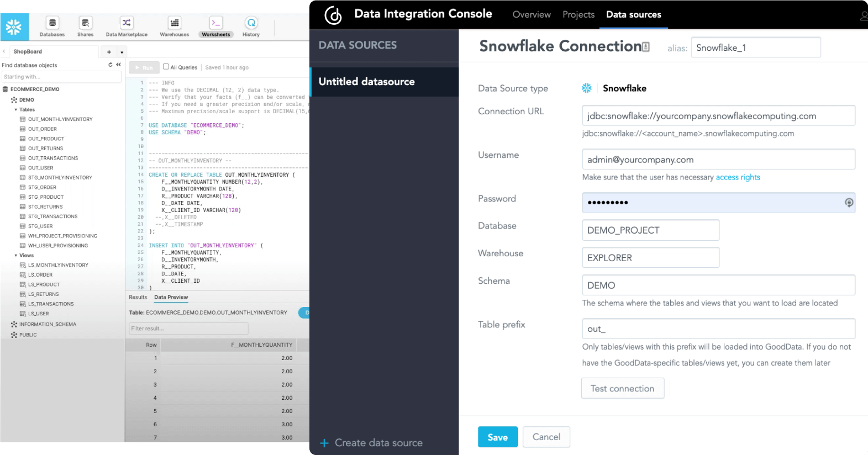Screen dimensions: 868x455
Task: Select the ECOMMERCE_DEMO database node
Action: coord(35,89)
